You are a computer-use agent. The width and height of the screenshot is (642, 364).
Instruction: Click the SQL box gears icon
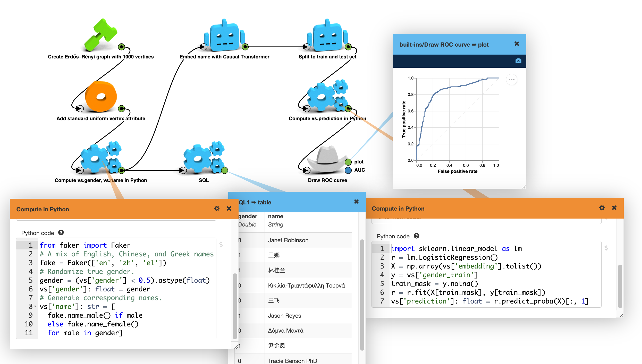tap(204, 157)
